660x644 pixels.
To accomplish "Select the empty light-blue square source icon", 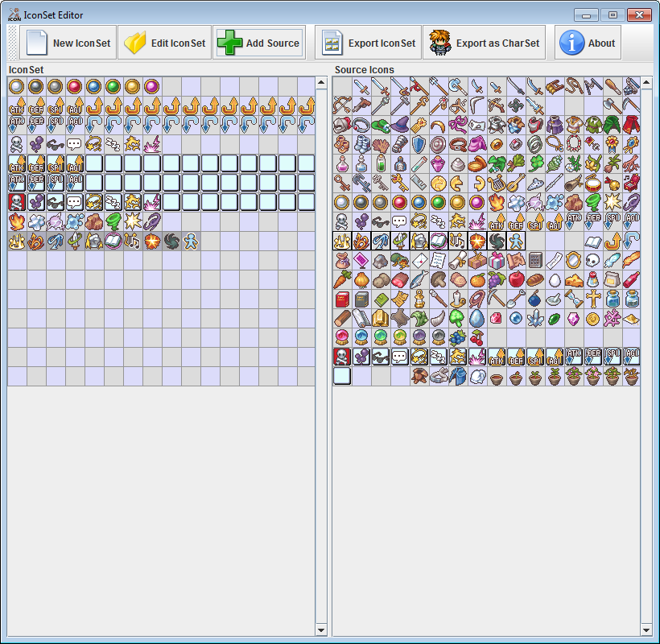I will pos(342,376).
